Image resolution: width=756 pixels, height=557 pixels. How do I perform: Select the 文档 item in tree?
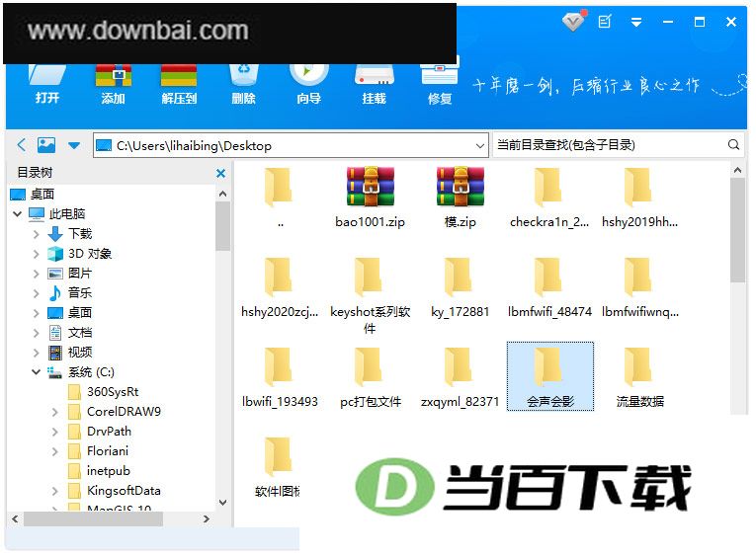[x=70, y=333]
